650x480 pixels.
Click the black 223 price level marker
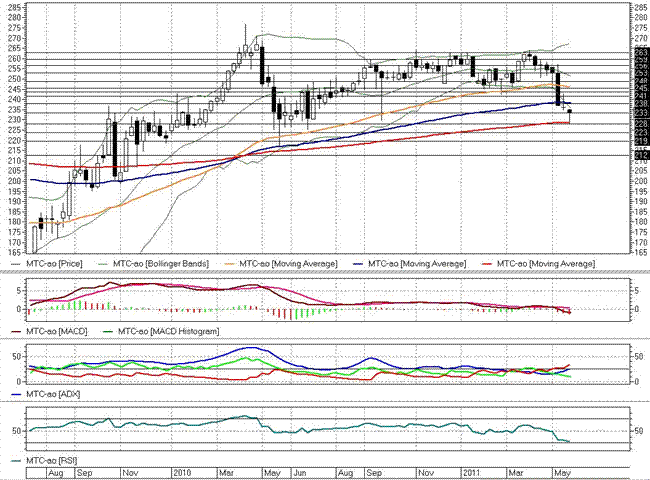[x=641, y=133]
